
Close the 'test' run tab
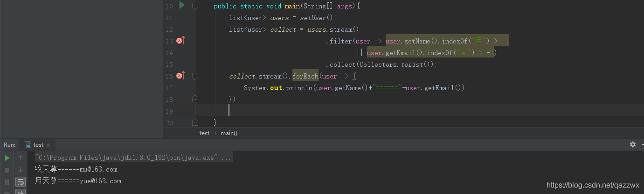coord(48,145)
